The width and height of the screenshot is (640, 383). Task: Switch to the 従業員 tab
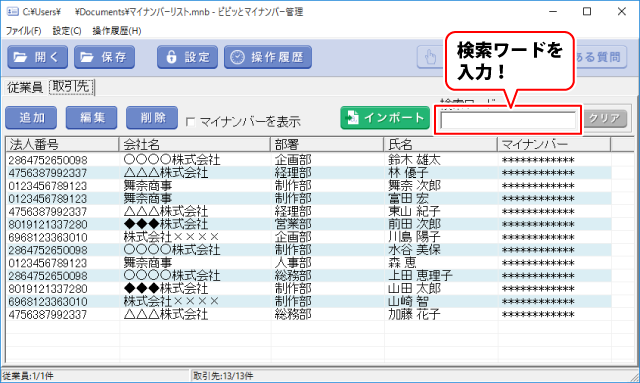[x=25, y=87]
